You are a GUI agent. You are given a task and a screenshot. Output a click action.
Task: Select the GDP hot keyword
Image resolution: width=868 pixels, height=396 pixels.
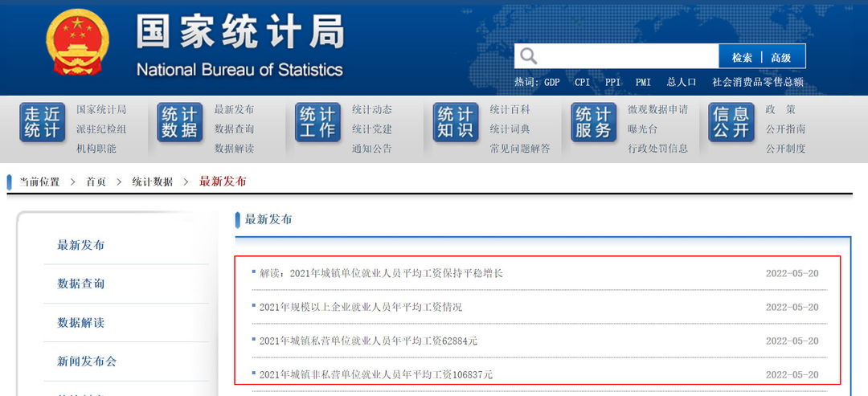point(551,82)
